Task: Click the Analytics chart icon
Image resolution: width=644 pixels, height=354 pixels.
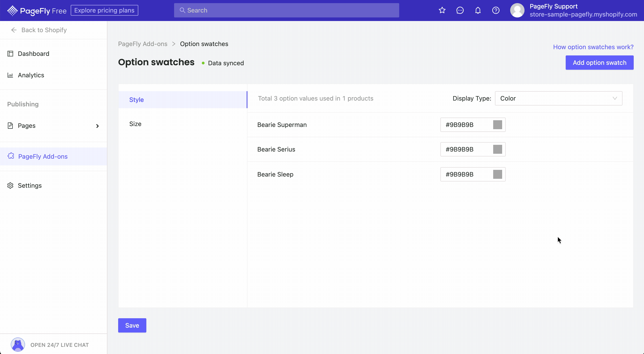Action: pos(10,75)
